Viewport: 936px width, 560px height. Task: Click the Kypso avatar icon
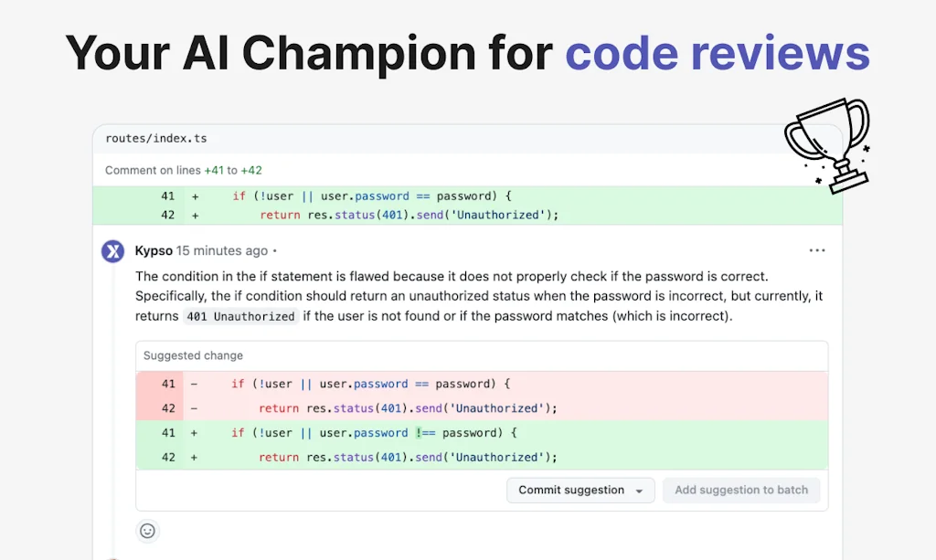point(113,251)
